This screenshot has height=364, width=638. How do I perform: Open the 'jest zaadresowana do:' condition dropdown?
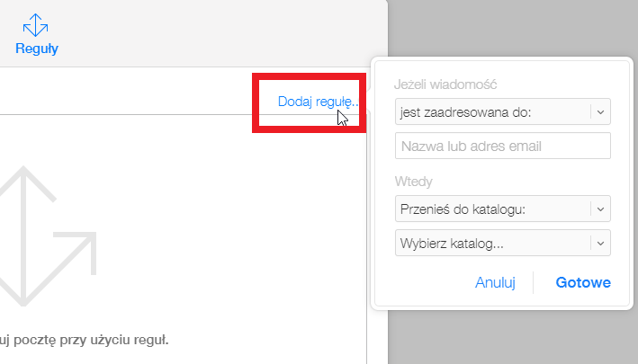502,111
